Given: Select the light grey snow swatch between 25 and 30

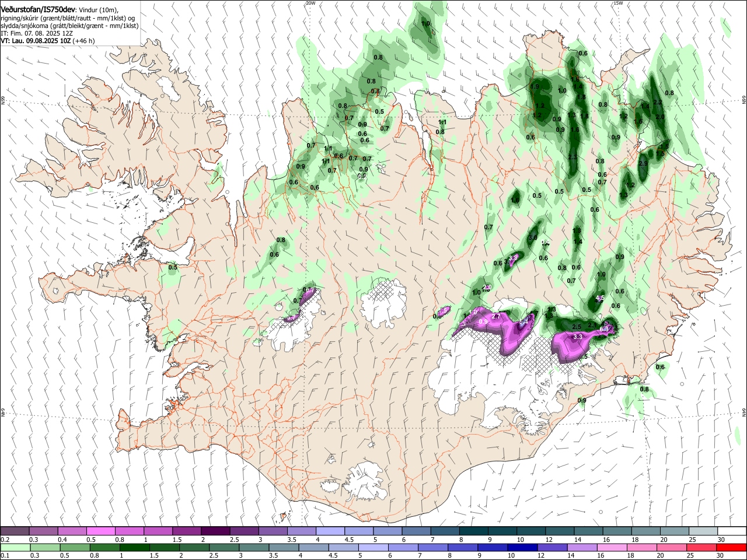Looking at the screenshot, I should (703, 531).
